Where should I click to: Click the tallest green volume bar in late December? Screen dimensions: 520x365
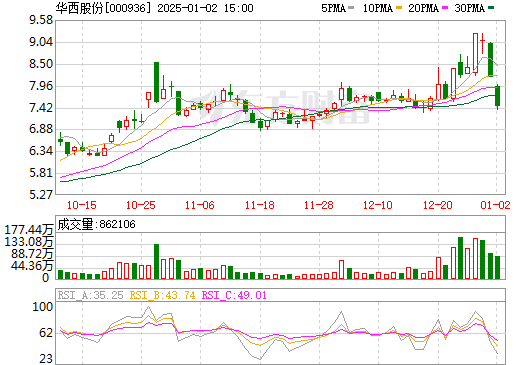[x=461, y=258]
